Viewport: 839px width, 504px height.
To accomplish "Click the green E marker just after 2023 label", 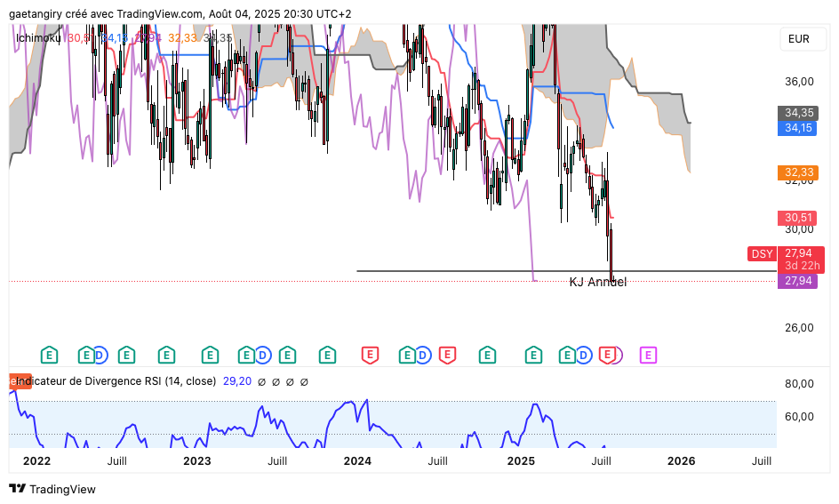I will (x=211, y=355).
